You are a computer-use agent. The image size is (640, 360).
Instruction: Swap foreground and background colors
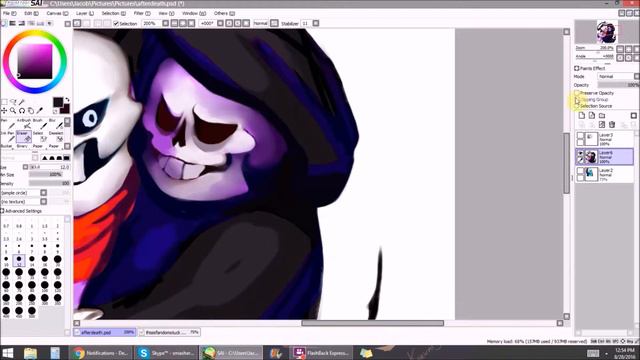click(67, 100)
